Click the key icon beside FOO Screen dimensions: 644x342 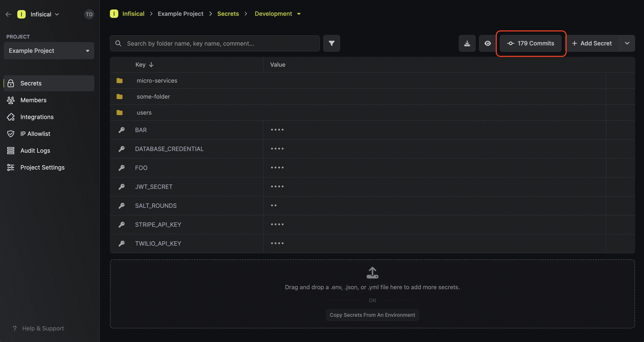click(x=121, y=168)
